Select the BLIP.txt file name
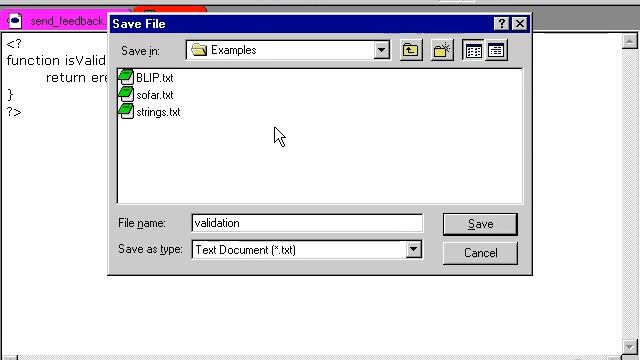Screen dimensions: 640x360 [155, 78]
